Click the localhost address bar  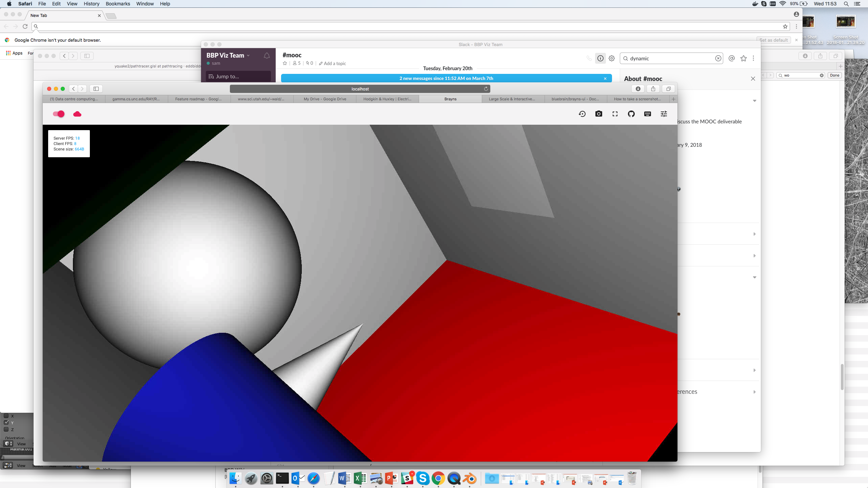coord(360,89)
